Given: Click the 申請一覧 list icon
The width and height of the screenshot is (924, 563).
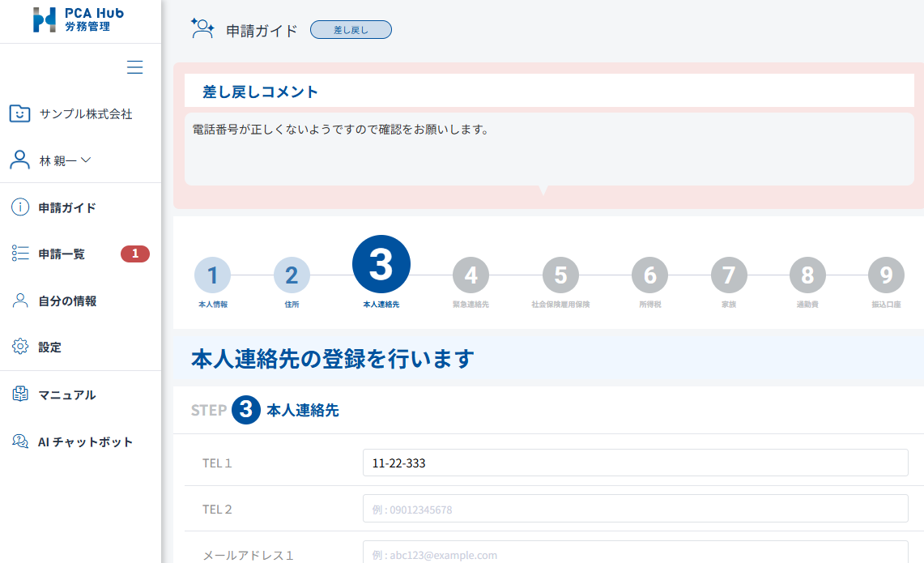Looking at the screenshot, I should pos(20,254).
